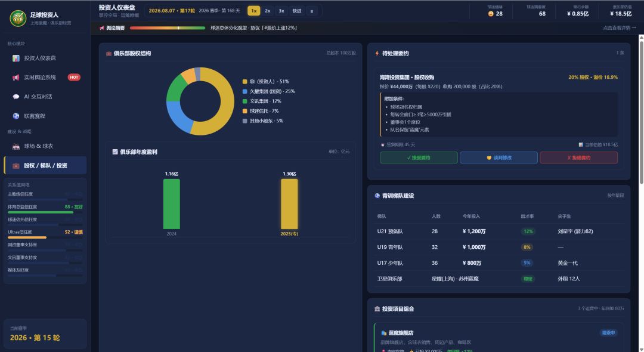Click the ¥ 0.85亿 bank balance value
The image size is (644, 352).
coord(577,14)
